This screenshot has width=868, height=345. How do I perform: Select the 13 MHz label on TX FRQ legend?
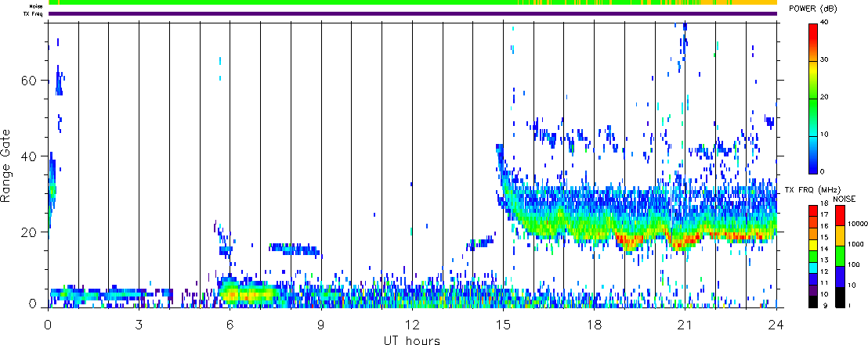(825, 260)
